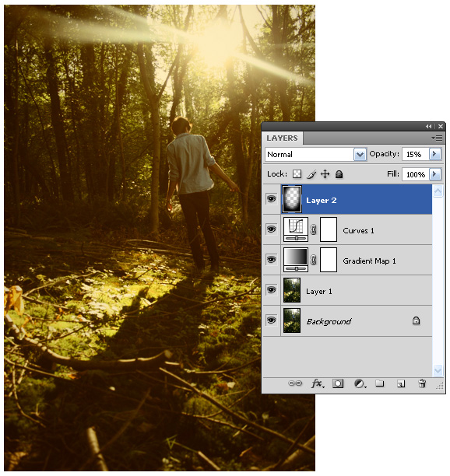
Task: Hide the Curves 1 layer
Action: pyautogui.click(x=272, y=229)
